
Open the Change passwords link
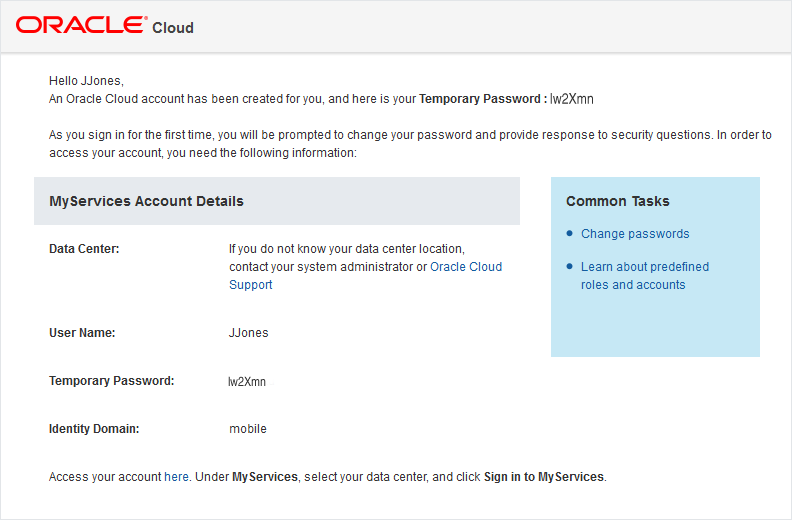click(635, 234)
